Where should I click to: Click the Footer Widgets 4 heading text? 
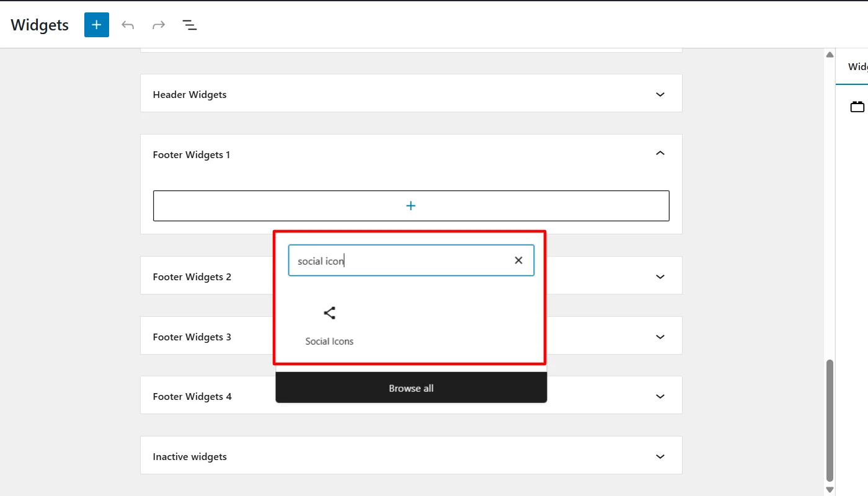(x=192, y=396)
